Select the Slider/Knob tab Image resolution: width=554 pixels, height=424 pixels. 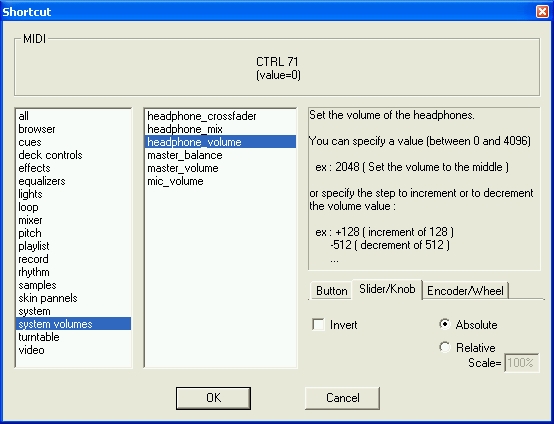pos(387,289)
